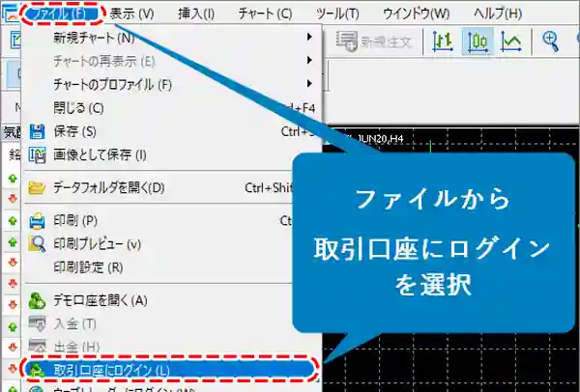This screenshot has height=392, width=580.
Task: Select 印刷プレビュー (v) menu entry
Action: (x=172, y=244)
